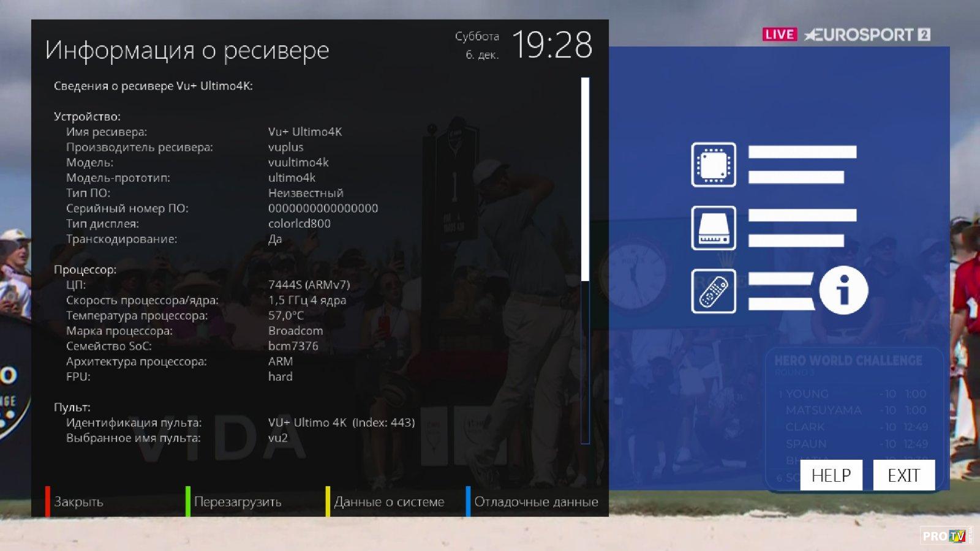This screenshot has width=980, height=551.
Task: Select the Устройство section heading
Action: [87, 116]
